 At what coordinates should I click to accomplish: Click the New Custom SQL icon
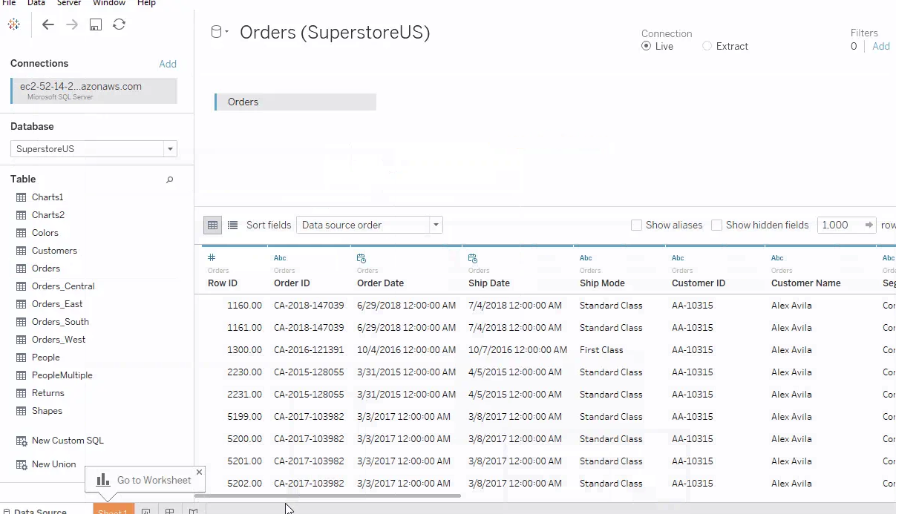point(21,441)
